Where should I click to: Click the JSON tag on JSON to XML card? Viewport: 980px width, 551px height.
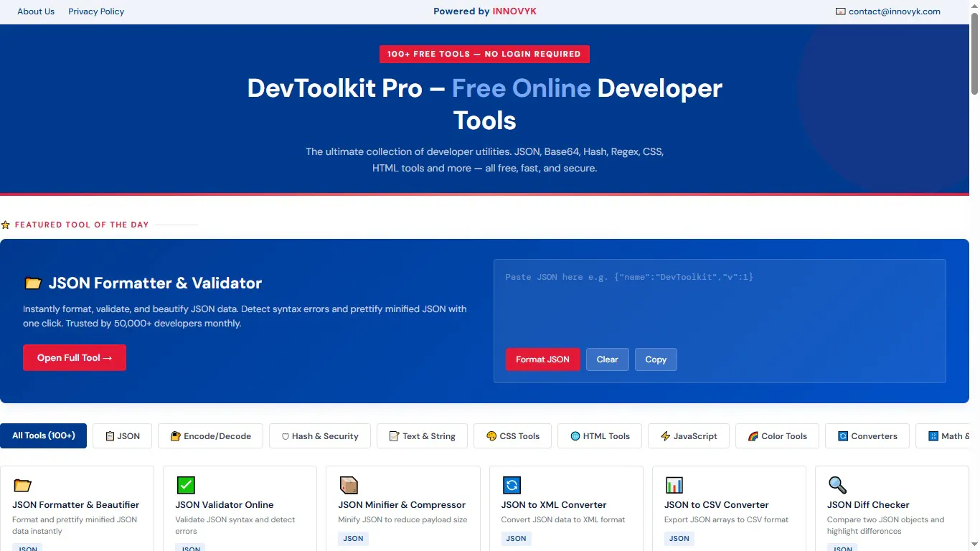(516, 538)
